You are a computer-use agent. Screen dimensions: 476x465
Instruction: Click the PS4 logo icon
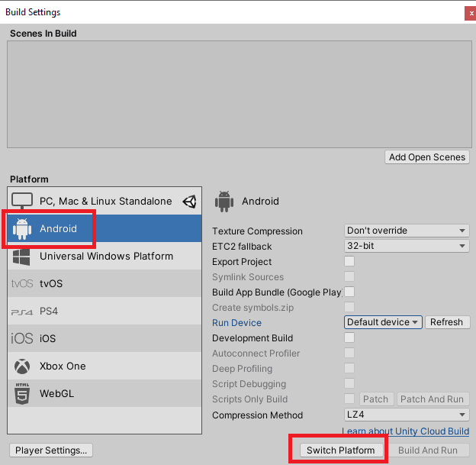tap(22, 312)
